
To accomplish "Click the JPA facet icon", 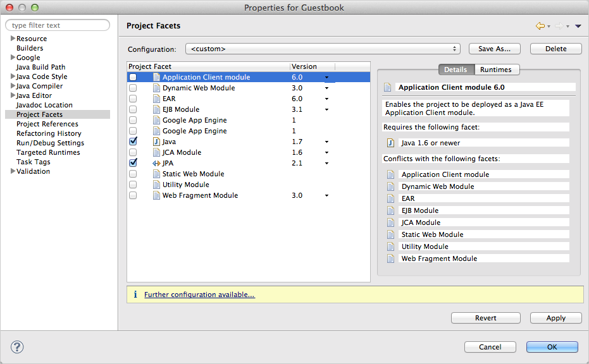I will [156, 163].
